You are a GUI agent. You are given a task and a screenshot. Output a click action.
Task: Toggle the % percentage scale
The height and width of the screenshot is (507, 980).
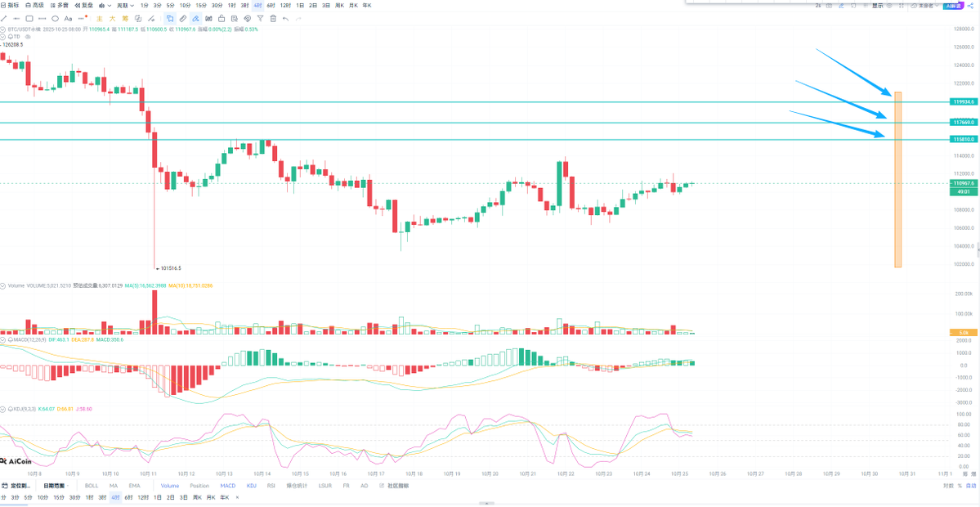[960, 486]
